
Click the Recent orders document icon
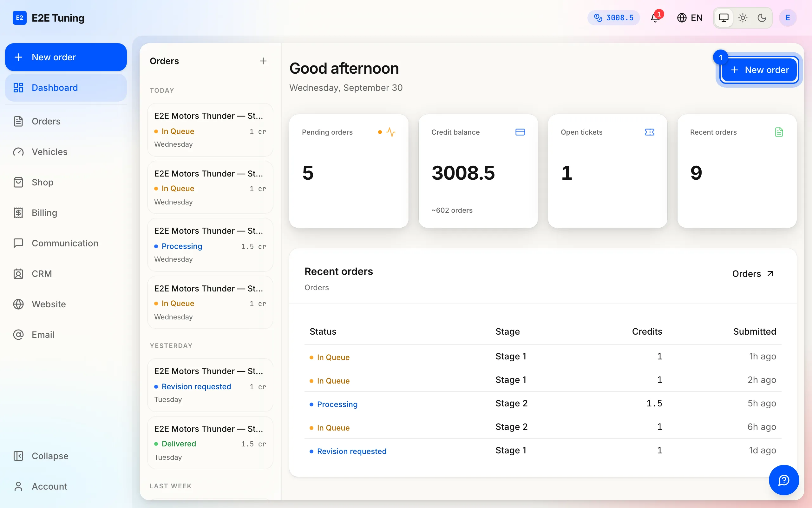coord(779,132)
